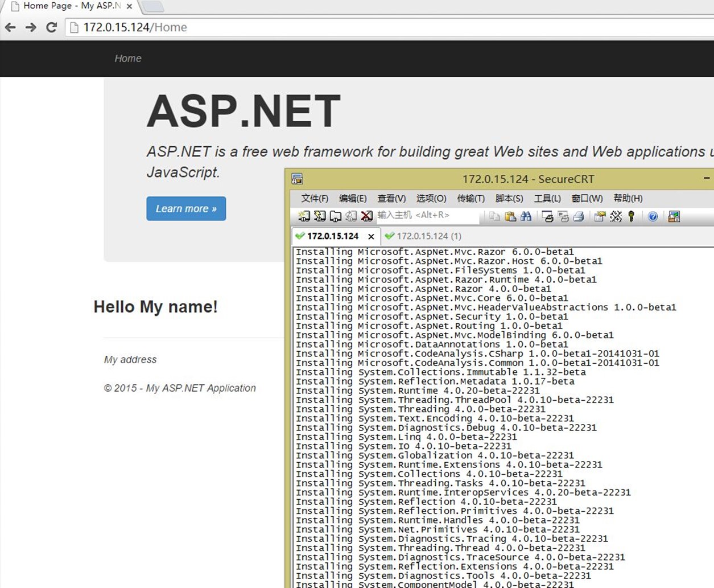Reload the page in the browser

[51, 27]
